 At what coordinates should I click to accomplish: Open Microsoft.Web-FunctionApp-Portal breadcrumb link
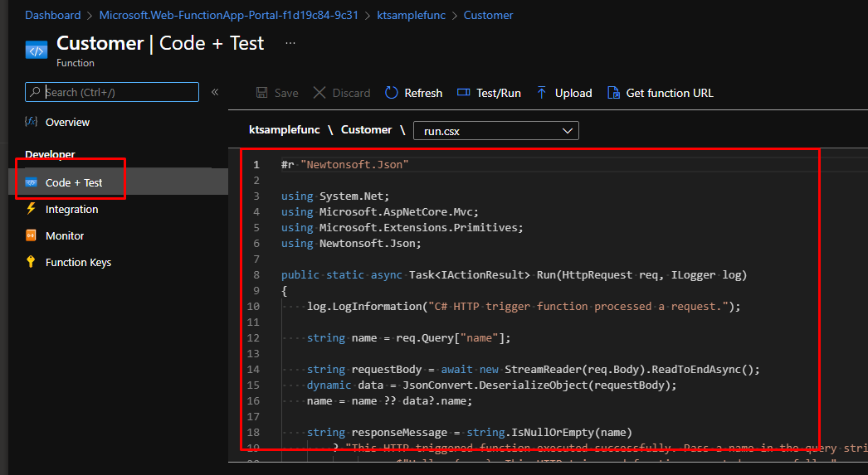[228, 15]
